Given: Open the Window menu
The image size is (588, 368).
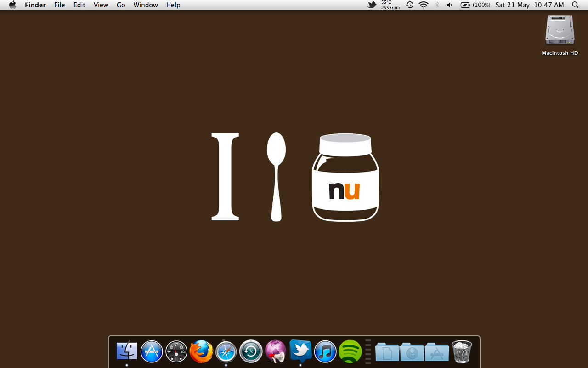Looking at the screenshot, I should 146,5.
